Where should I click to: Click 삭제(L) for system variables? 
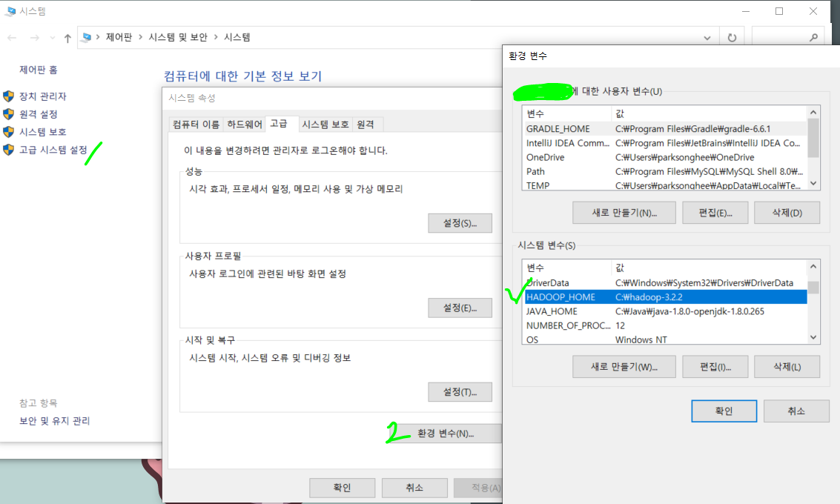click(787, 367)
